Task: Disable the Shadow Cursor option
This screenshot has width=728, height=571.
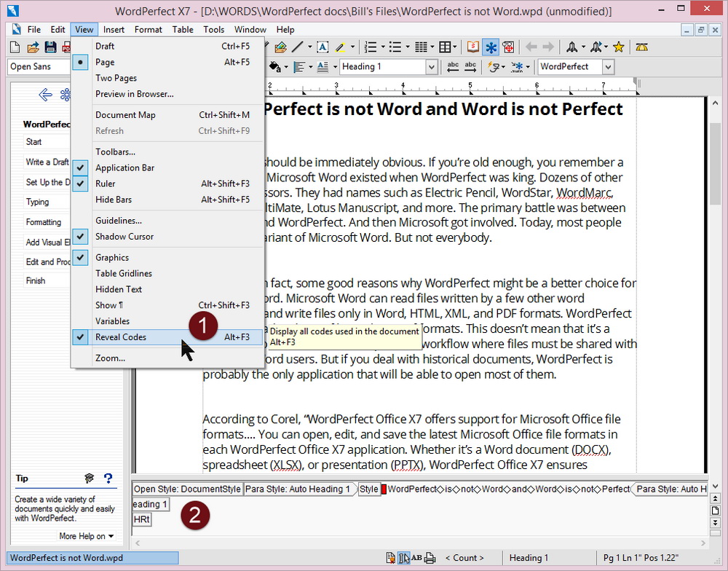Action: tap(167, 237)
